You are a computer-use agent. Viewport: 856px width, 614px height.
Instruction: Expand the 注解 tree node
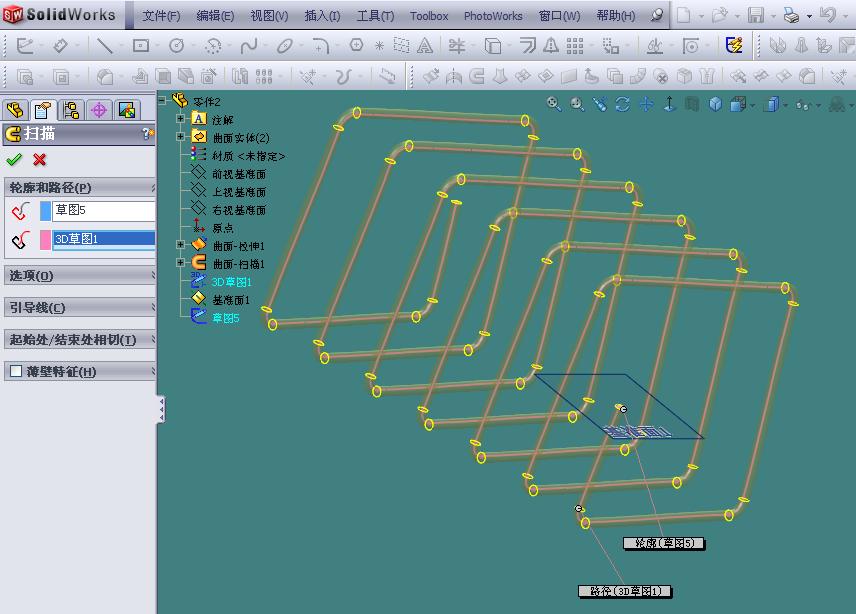click(181, 118)
